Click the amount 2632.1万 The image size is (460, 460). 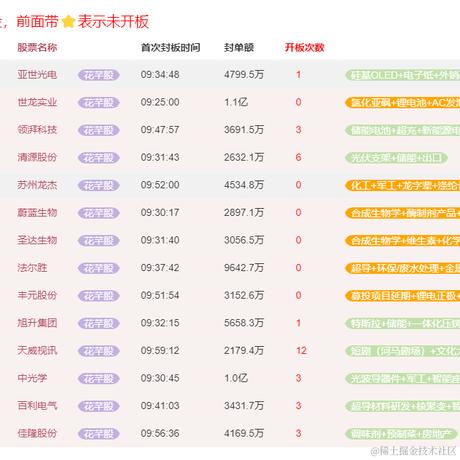tap(244, 157)
